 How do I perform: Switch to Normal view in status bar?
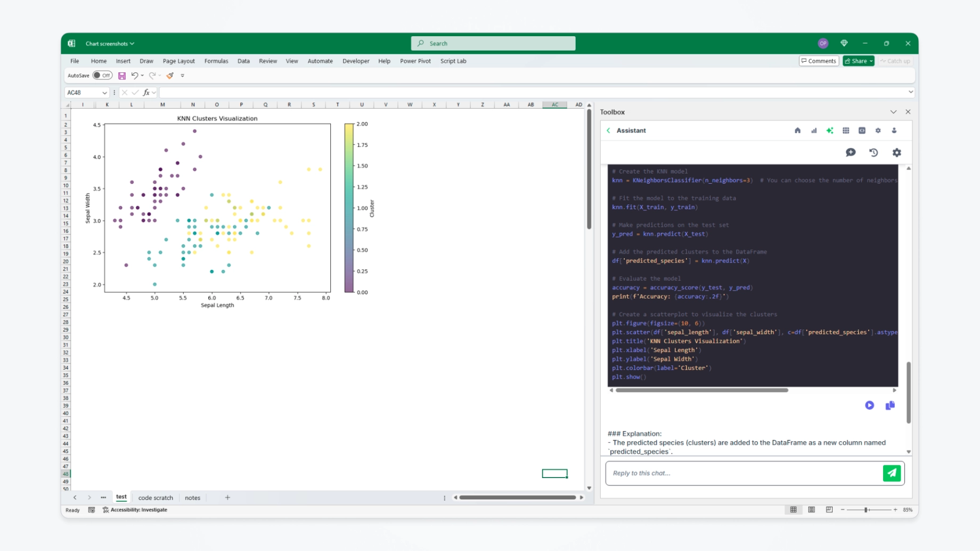[794, 510]
